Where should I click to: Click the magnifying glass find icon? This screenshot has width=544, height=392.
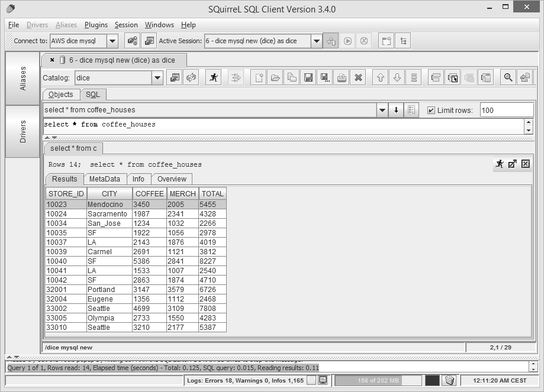tap(508, 77)
